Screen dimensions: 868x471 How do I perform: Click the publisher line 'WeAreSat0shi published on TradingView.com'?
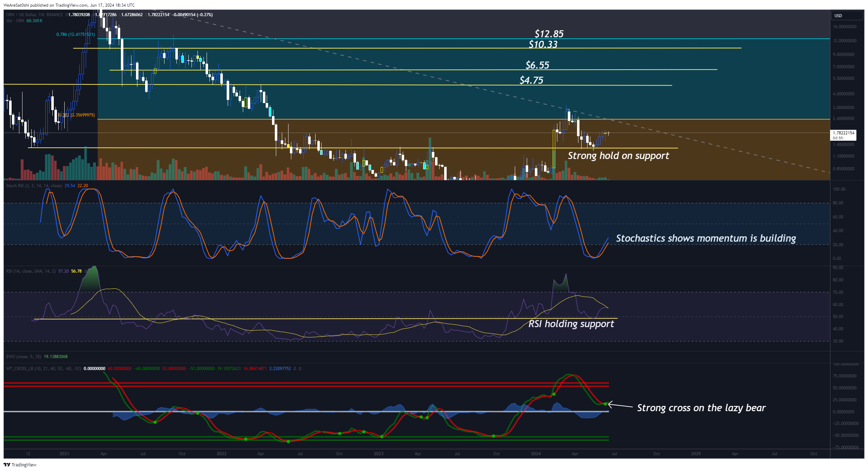(46, 5)
